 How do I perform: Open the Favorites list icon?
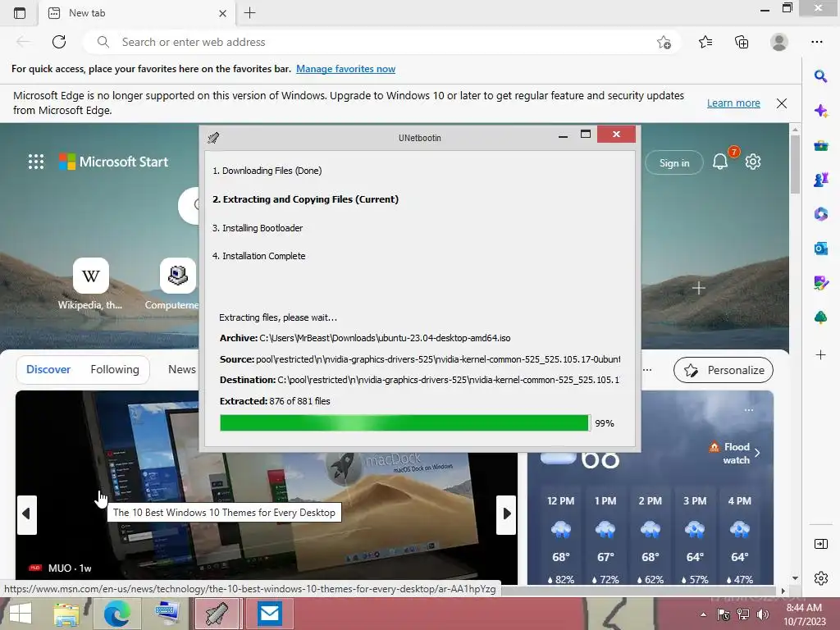[705, 42]
